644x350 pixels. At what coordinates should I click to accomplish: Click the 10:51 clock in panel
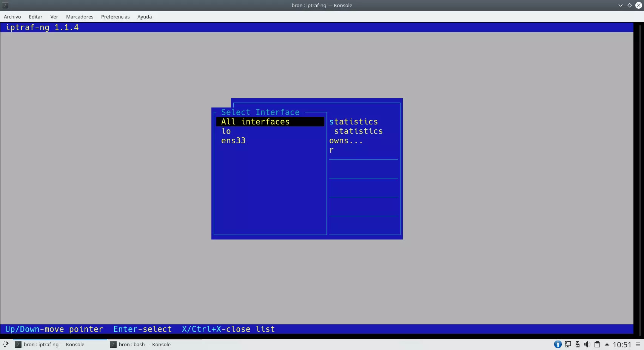622,344
